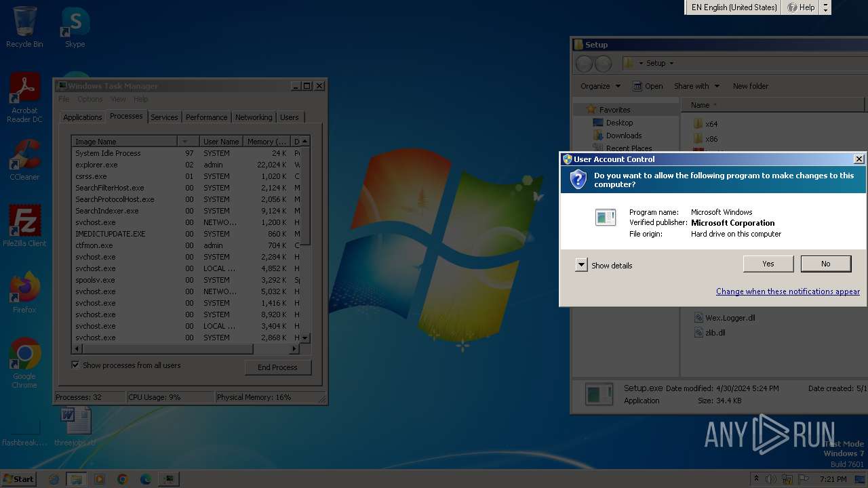868x488 pixels.
Task: Click the volume speaker tray icon
Action: [772, 479]
